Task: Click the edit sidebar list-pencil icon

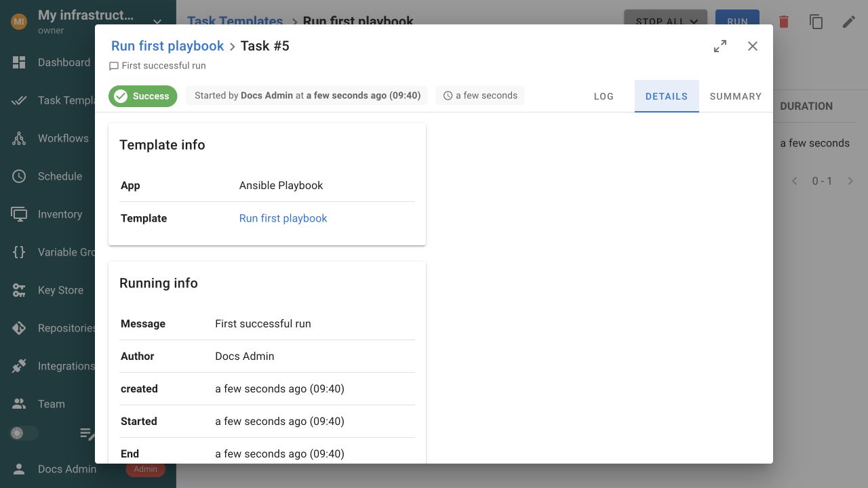Action: click(x=87, y=434)
